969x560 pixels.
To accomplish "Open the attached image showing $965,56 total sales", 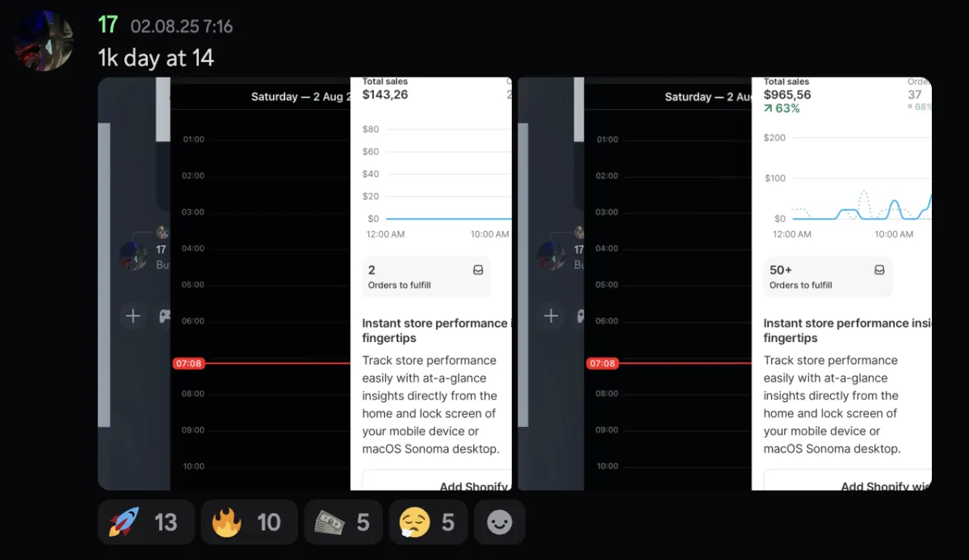I will (x=724, y=283).
